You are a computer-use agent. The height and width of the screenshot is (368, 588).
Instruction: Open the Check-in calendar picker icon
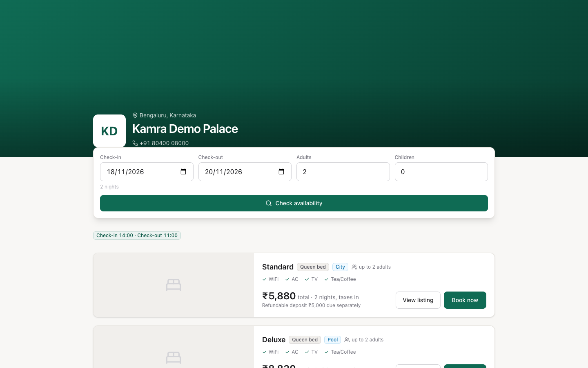(x=183, y=172)
